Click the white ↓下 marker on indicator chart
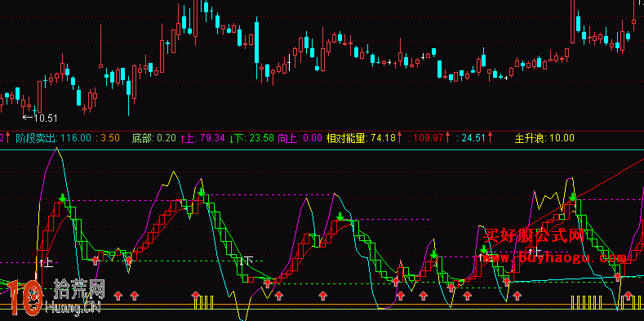 tap(246, 261)
